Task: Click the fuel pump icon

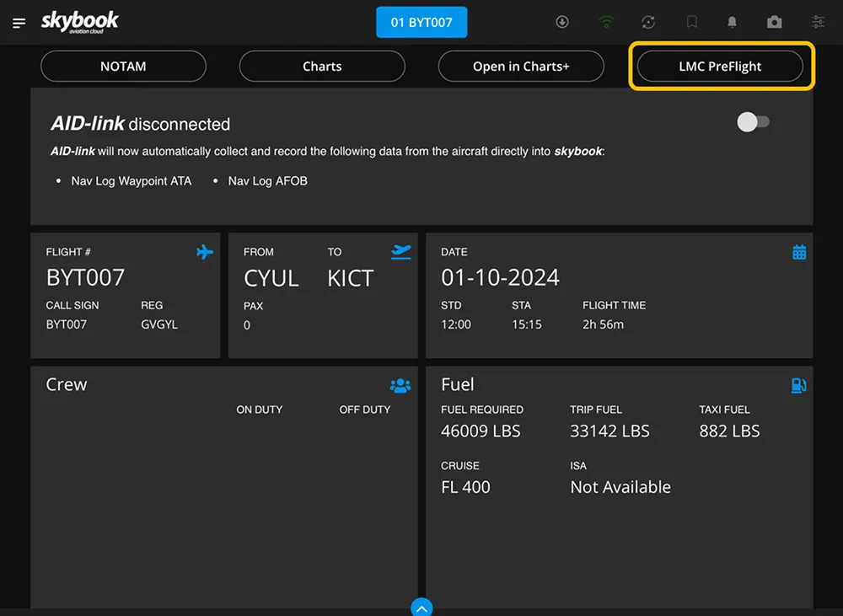Action: pyautogui.click(x=798, y=385)
